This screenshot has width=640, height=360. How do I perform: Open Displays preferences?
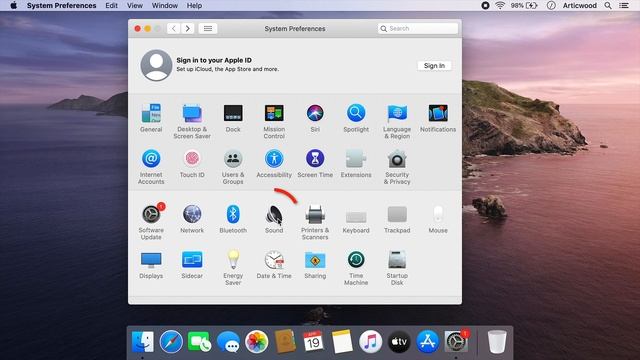(151, 260)
